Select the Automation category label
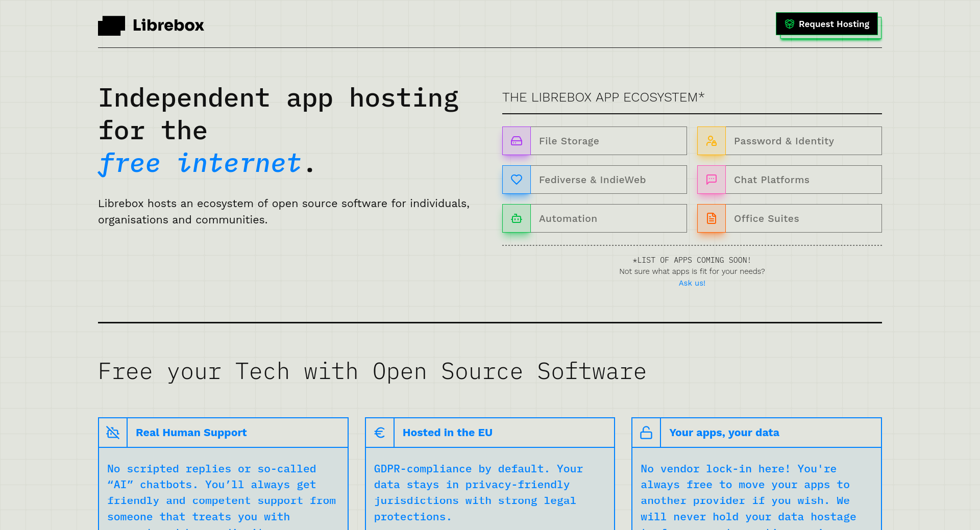Image resolution: width=980 pixels, height=530 pixels. pyautogui.click(x=568, y=218)
